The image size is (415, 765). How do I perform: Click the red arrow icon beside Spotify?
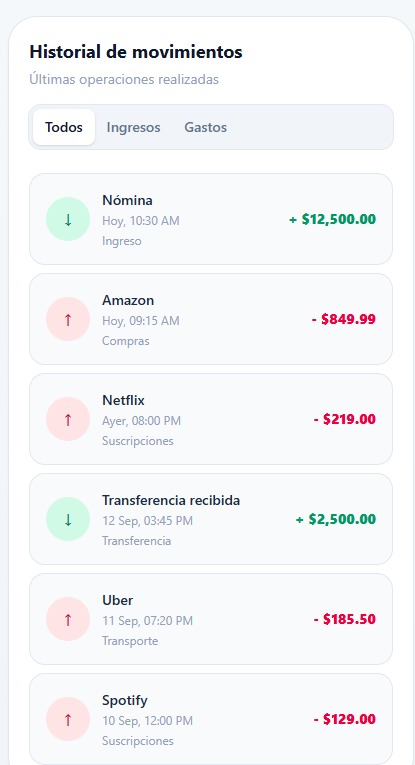(x=68, y=719)
